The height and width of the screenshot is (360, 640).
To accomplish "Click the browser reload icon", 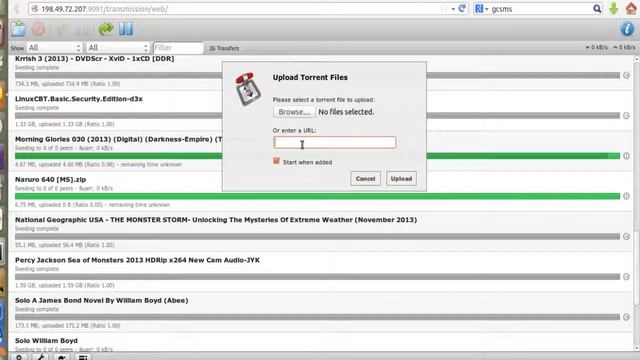I will [x=462, y=9].
